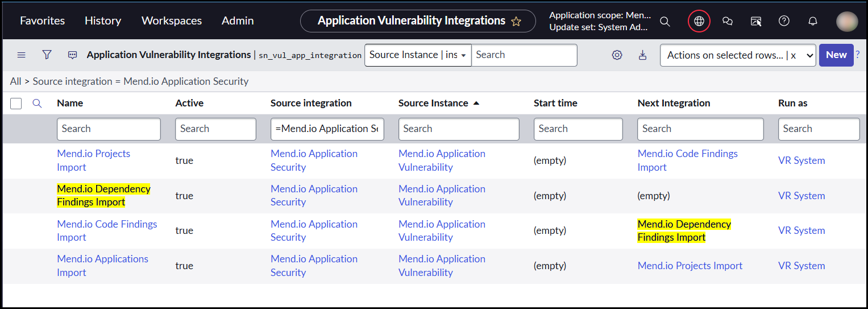Click the Name column search field
The height and width of the screenshot is (309, 868).
[109, 129]
